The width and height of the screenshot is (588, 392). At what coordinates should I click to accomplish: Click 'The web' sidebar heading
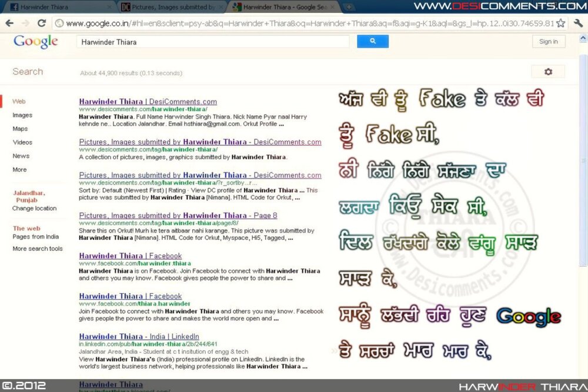(26, 228)
